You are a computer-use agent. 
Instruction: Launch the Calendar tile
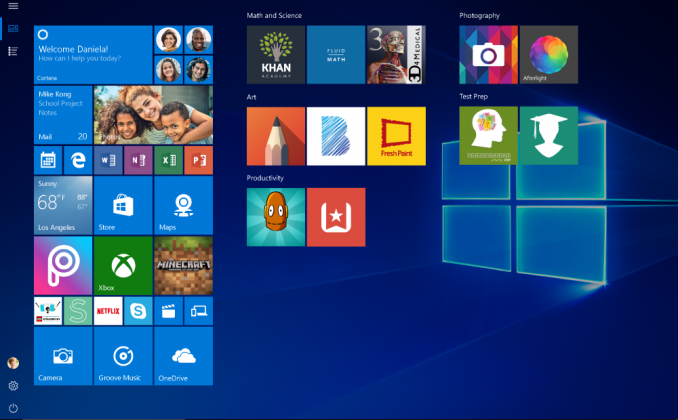pos(48,160)
